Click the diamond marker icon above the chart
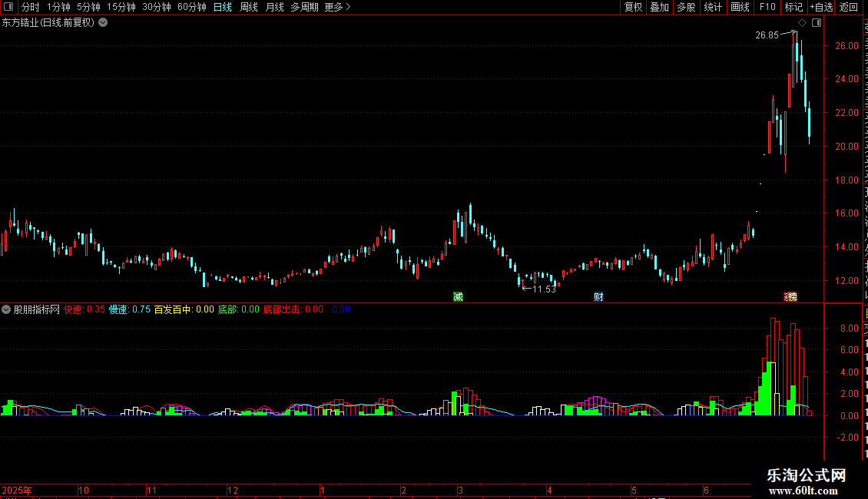Viewport: 868px width, 499px height. pos(802,23)
